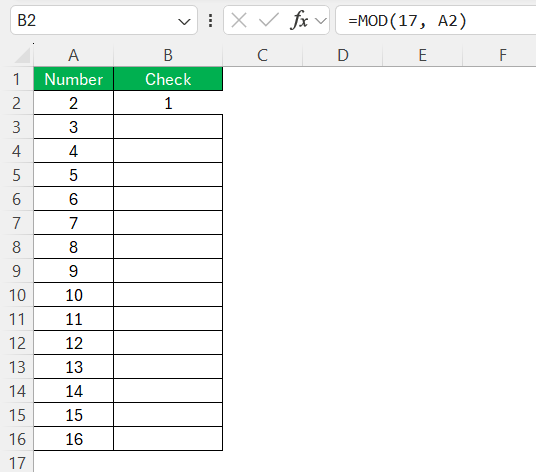This screenshot has width=536, height=472.
Task: Select cell A13 containing 13
Action: point(73,367)
